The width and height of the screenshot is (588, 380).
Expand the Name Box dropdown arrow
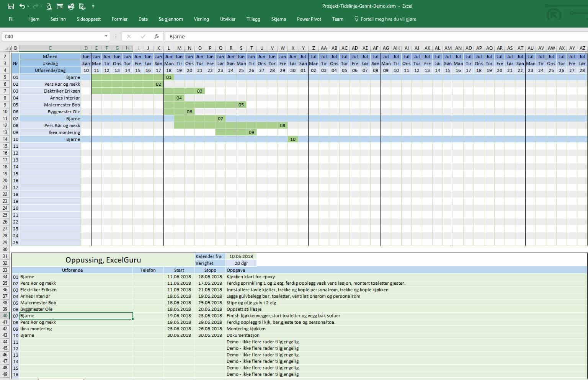[x=106, y=36]
